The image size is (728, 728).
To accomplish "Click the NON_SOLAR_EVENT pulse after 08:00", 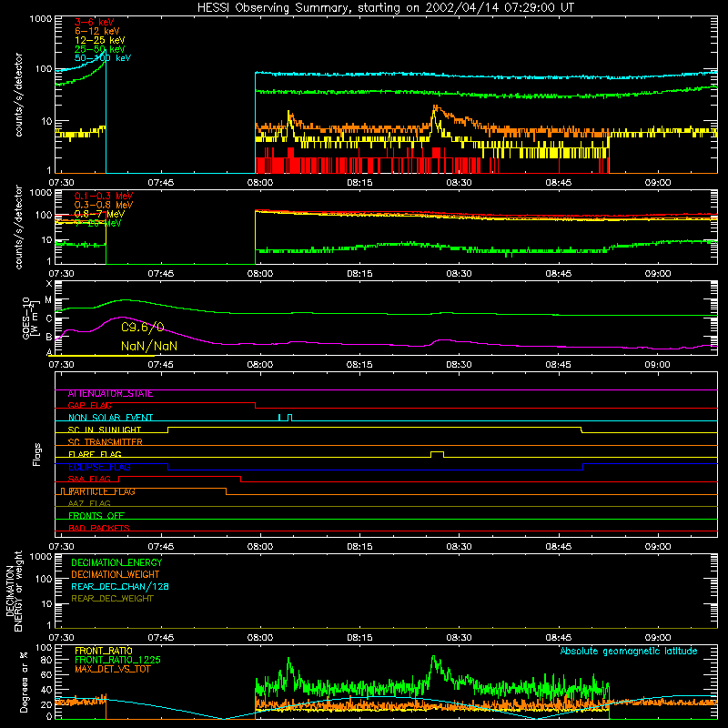I will click(x=289, y=418).
